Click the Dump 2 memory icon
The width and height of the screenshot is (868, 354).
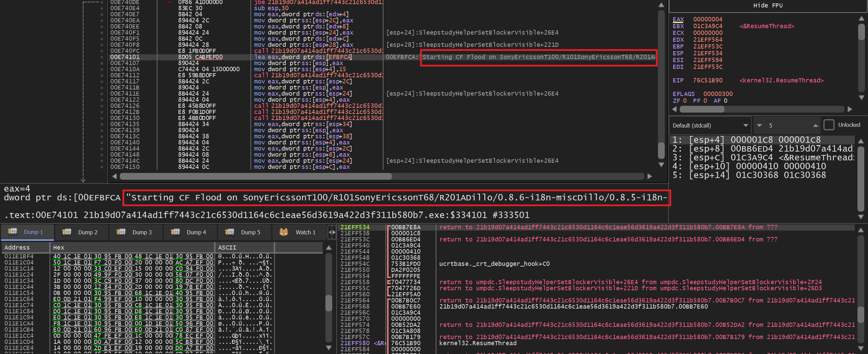click(67, 232)
